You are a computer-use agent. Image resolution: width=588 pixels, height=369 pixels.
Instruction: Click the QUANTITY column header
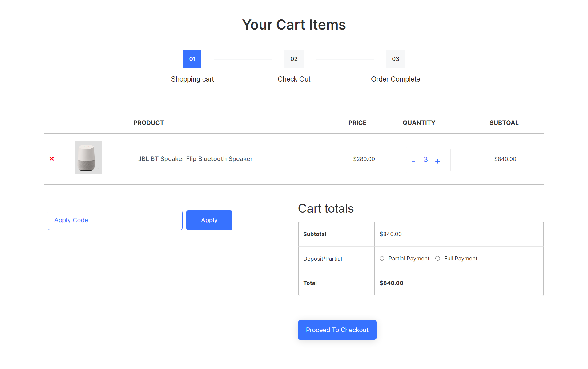pyautogui.click(x=419, y=123)
